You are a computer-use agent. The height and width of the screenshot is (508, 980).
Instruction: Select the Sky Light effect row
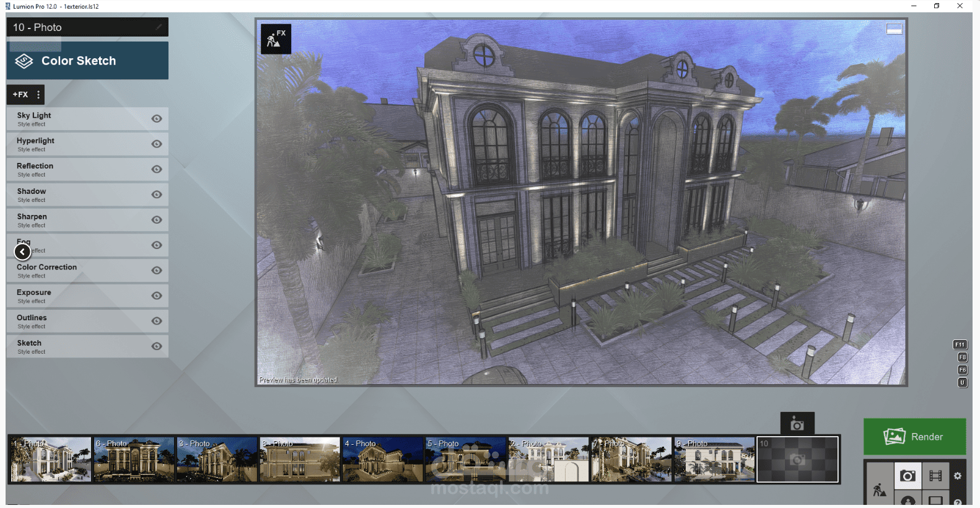pyautogui.click(x=87, y=119)
